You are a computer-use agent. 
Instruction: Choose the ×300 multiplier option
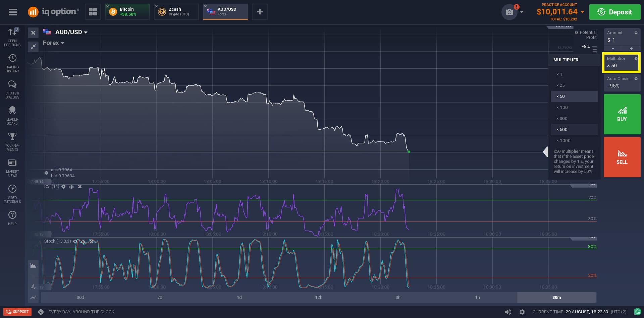574,119
